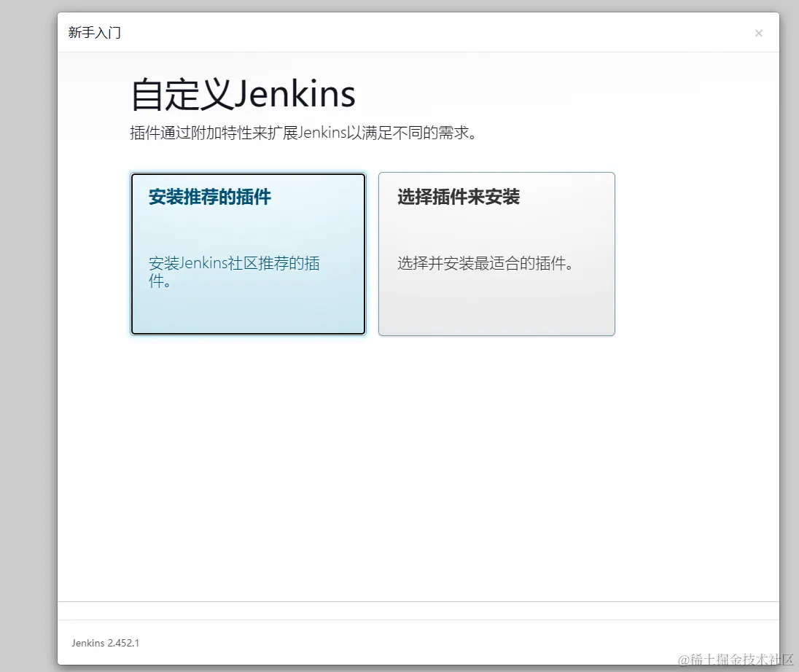Close the 新手入门 setup dialog
Screen dimensions: 799x672
(758, 33)
